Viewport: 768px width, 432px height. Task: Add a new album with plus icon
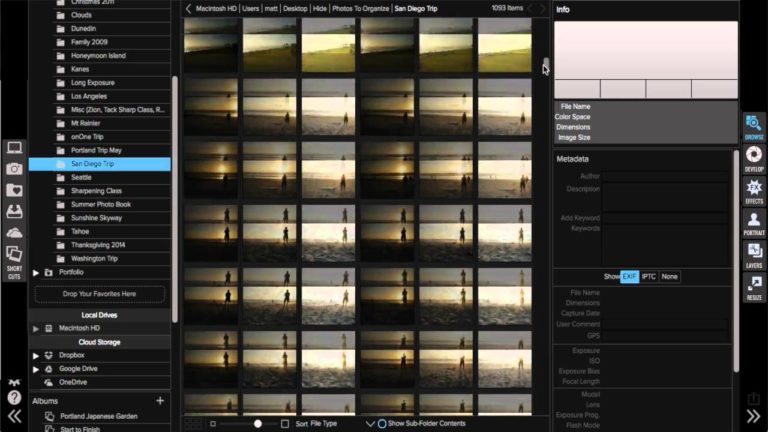pos(160,401)
